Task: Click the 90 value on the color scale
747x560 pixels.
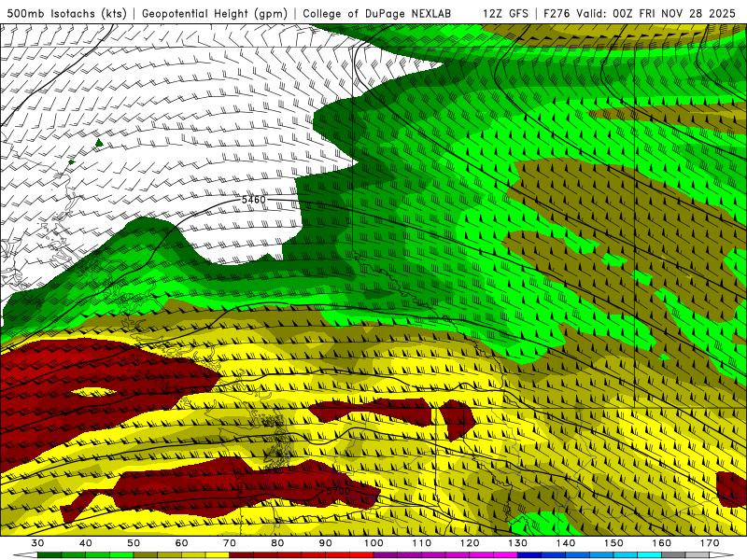Action: point(325,543)
